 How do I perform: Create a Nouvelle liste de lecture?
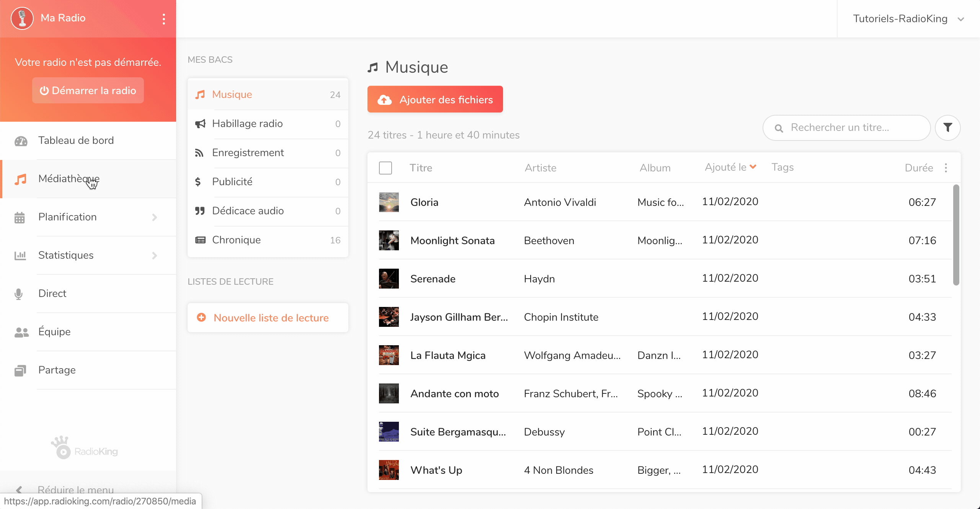(x=268, y=318)
